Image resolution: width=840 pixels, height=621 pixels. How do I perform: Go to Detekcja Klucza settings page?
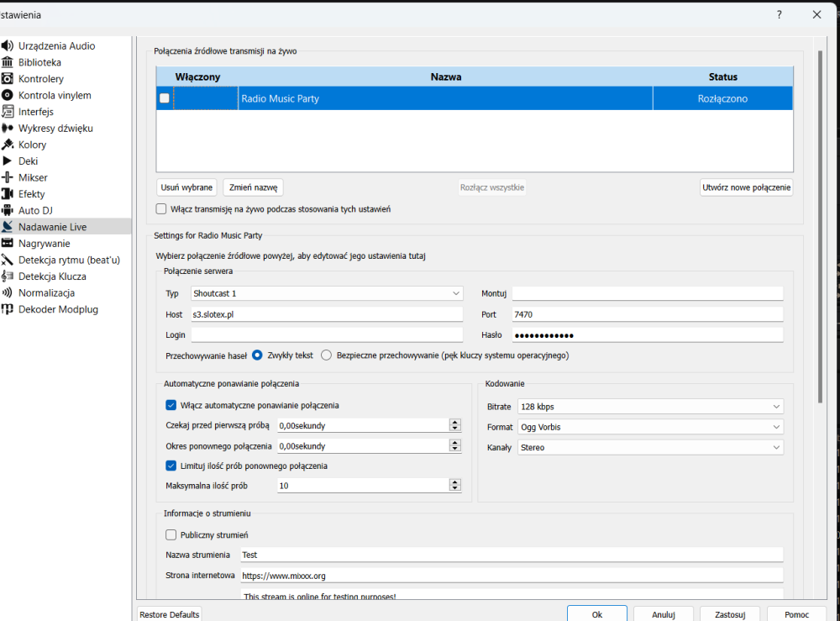pyautogui.click(x=52, y=276)
